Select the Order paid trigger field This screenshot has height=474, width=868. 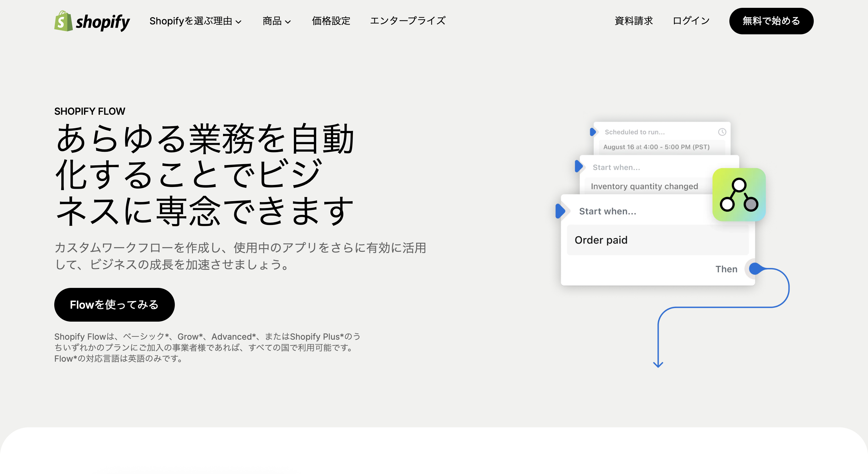[x=657, y=240]
